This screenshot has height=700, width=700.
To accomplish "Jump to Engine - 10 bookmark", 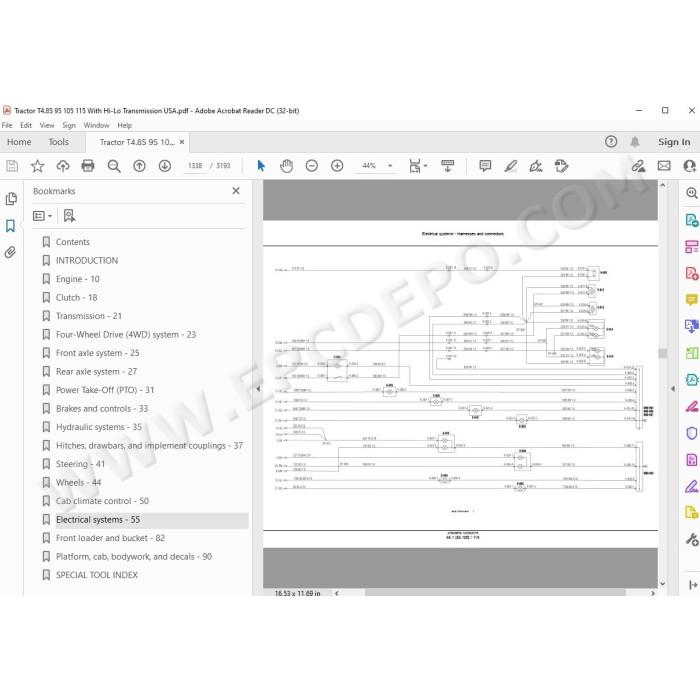I will coord(78,279).
